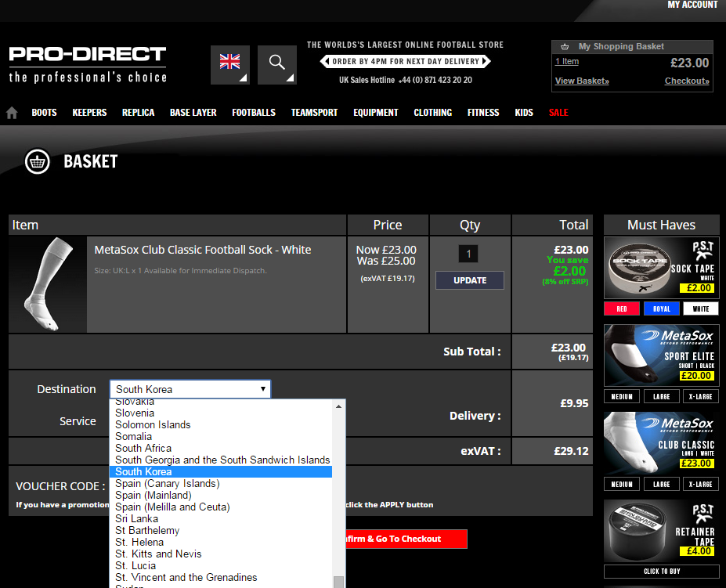Click Confirm & Go To Checkout button
Viewport: 726px width, 588px height.
click(406, 539)
